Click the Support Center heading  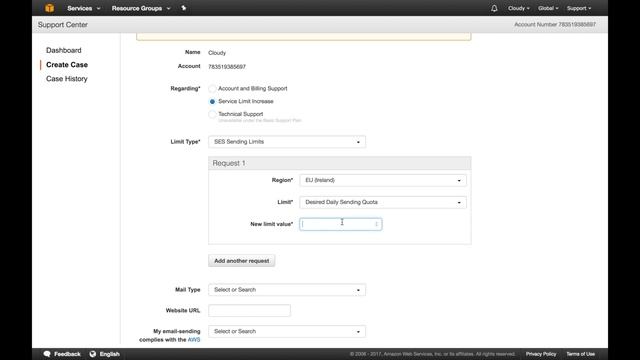click(62, 24)
